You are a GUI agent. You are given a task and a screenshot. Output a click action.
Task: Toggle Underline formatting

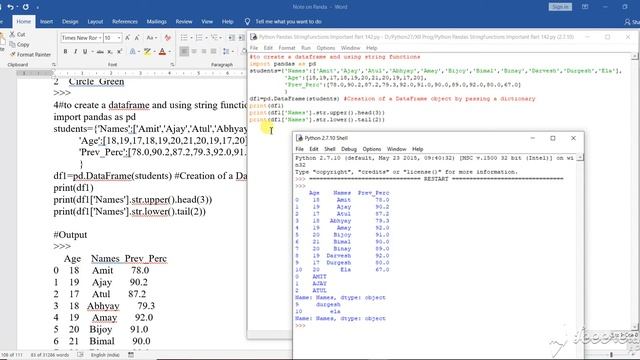tap(85, 51)
